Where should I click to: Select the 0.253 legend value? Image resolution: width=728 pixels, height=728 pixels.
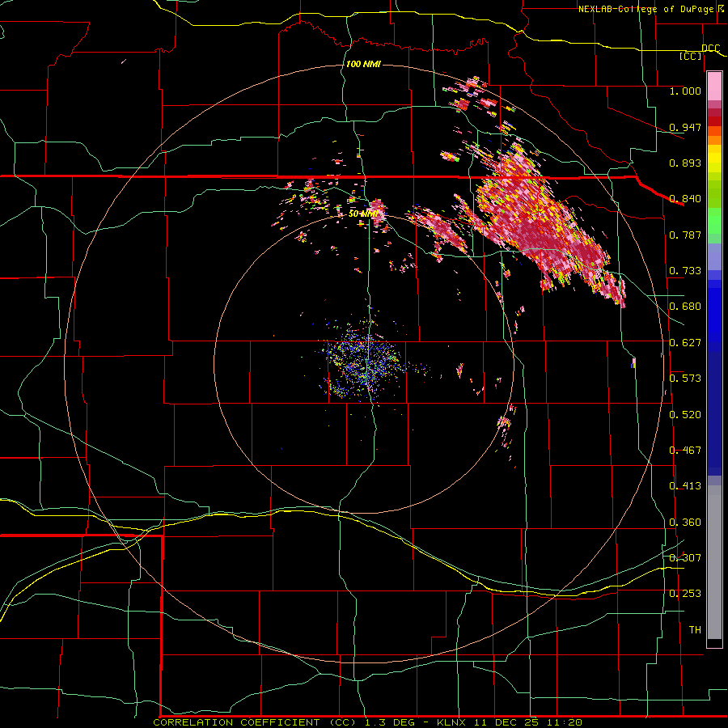(x=685, y=594)
